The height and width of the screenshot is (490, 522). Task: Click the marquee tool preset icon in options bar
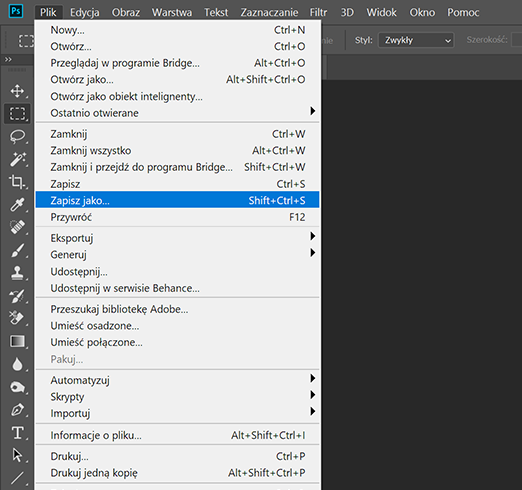pyautogui.click(x=26, y=41)
